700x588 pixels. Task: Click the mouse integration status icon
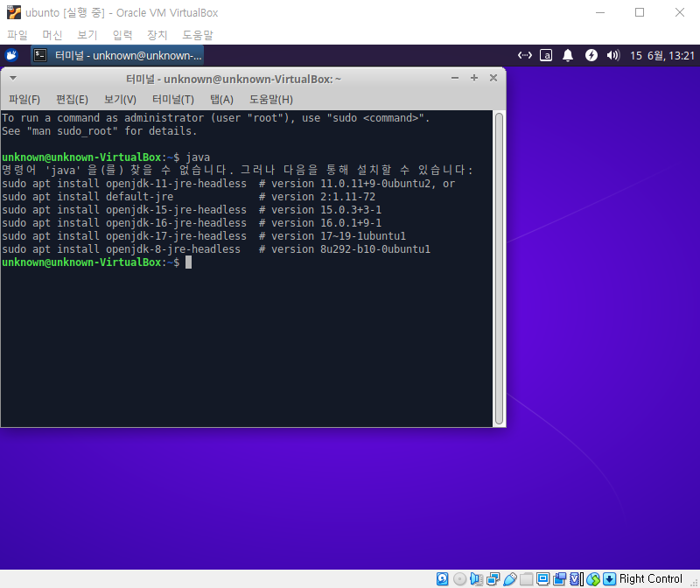click(593, 579)
